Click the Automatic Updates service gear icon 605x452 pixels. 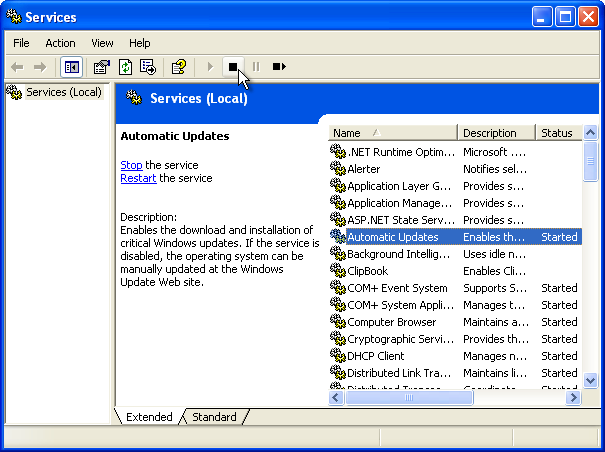[338, 236]
